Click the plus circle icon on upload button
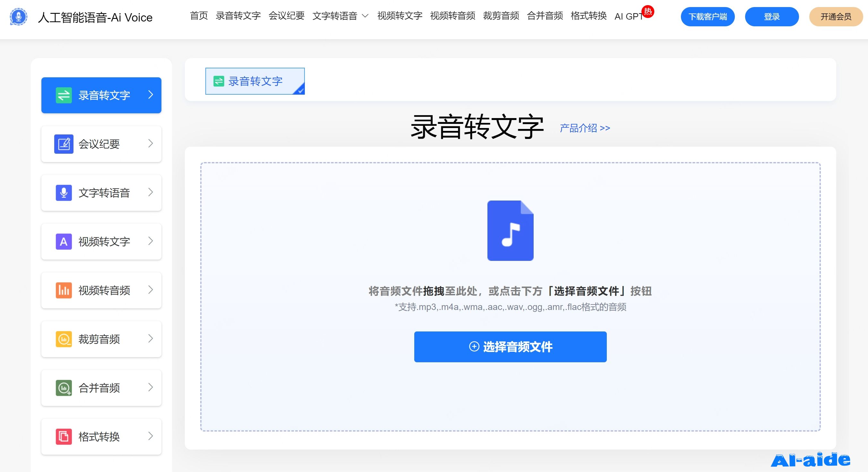The height and width of the screenshot is (472, 868). pos(474,347)
